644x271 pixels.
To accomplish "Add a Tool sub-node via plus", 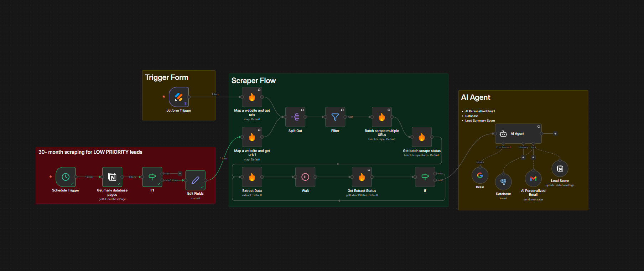I will [x=533, y=157].
